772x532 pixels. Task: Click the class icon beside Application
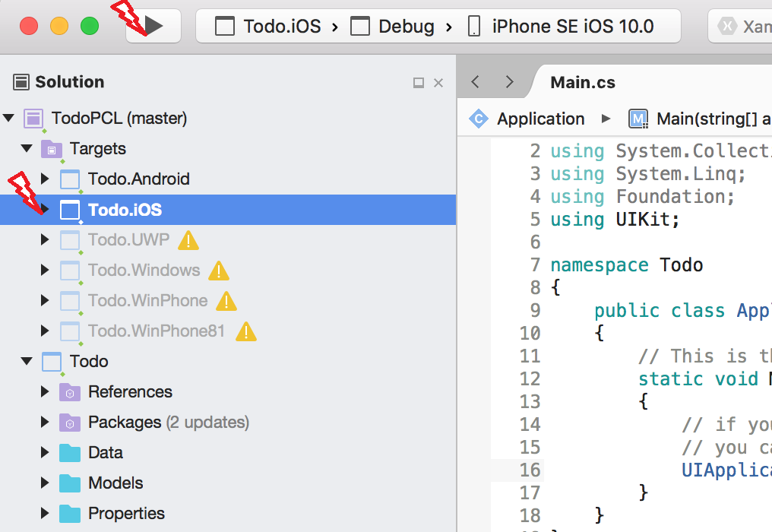coord(479,119)
